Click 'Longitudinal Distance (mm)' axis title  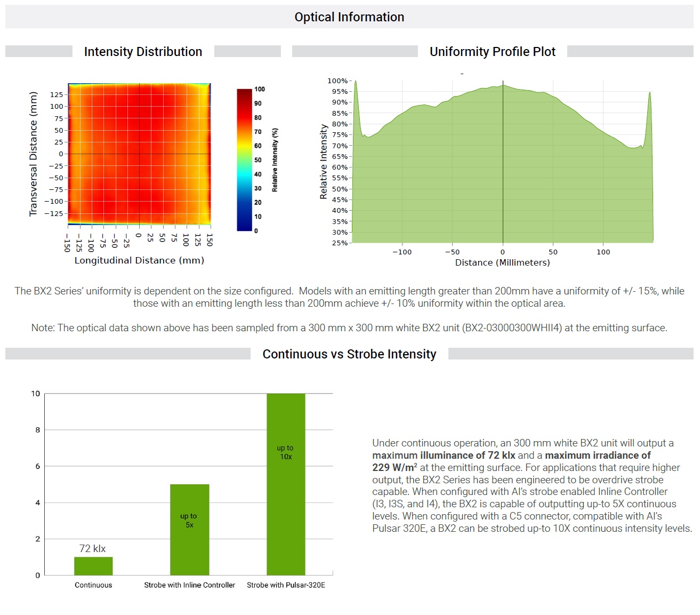[139, 260]
